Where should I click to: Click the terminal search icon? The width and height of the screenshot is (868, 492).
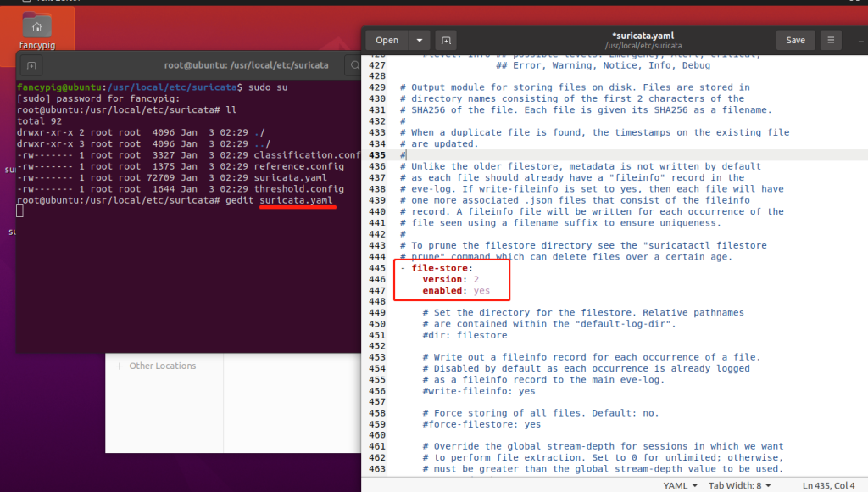tap(355, 65)
